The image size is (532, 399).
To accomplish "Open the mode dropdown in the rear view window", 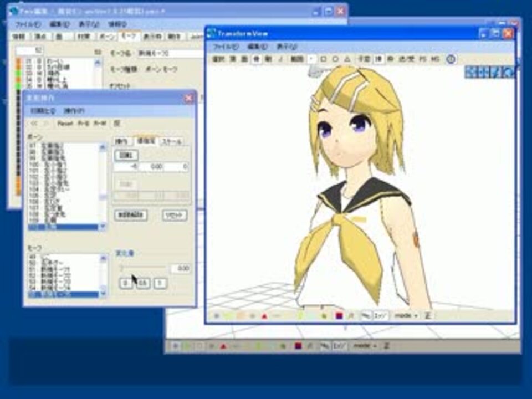I will point(365,346).
